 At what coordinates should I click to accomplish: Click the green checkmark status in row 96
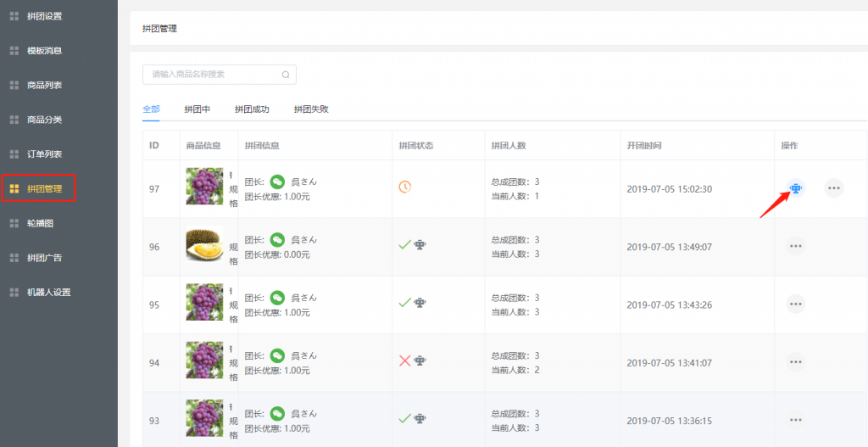404,244
